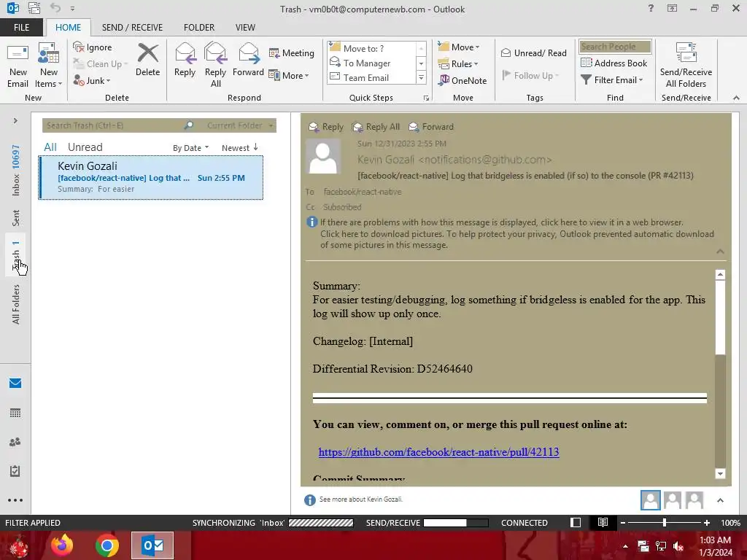Screen dimensions: 747x560
Task: Toggle Unread/Read status
Action: pyautogui.click(x=533, y=52)
